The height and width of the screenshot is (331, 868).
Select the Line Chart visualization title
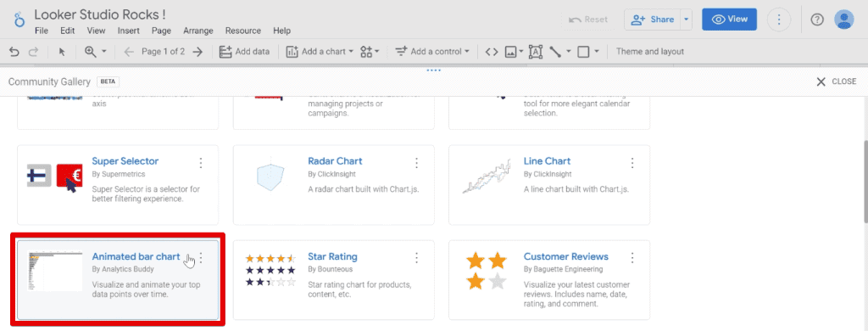547,161
